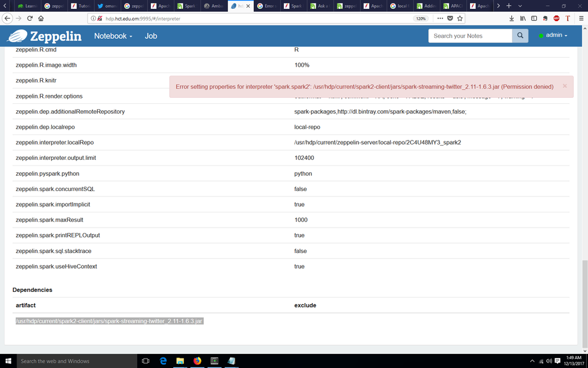Open the Notebook dropdown menu
This screenshot has height=368, width=588.
[x=113, y=36]
